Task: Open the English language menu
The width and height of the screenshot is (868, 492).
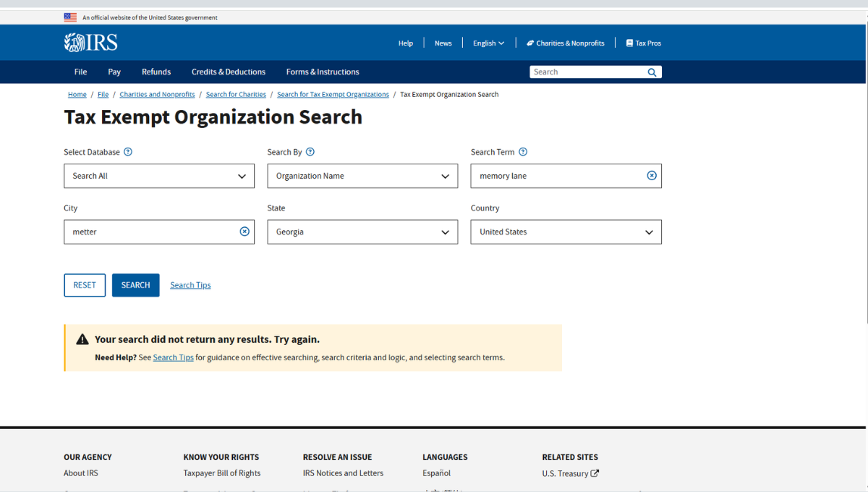Action: (x=488, y=43)
